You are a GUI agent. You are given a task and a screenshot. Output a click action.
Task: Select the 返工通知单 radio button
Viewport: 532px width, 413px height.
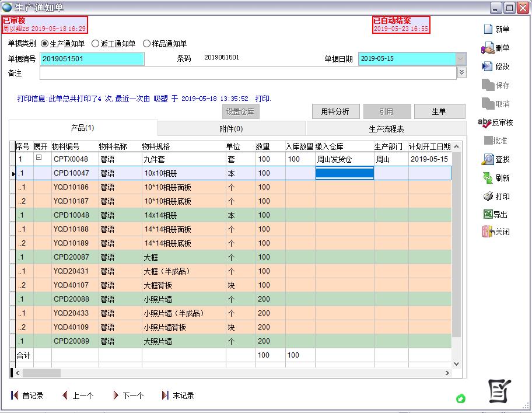click(96, 44)
